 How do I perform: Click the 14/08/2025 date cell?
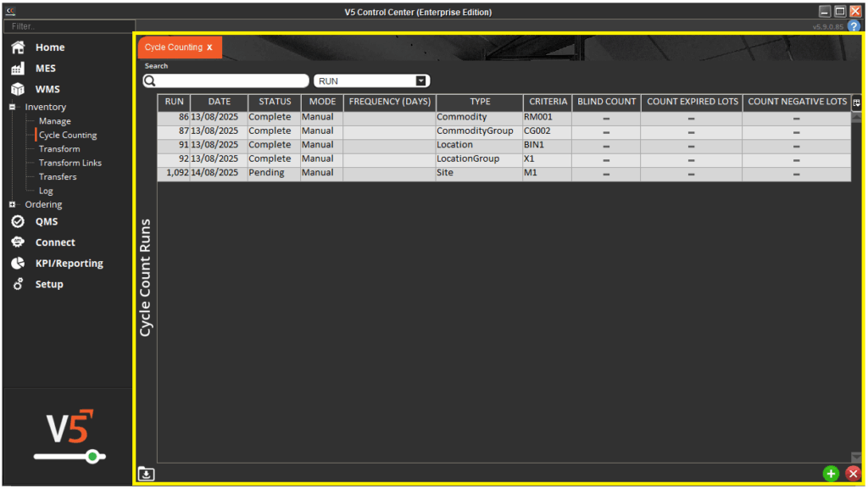pos(219,173)
